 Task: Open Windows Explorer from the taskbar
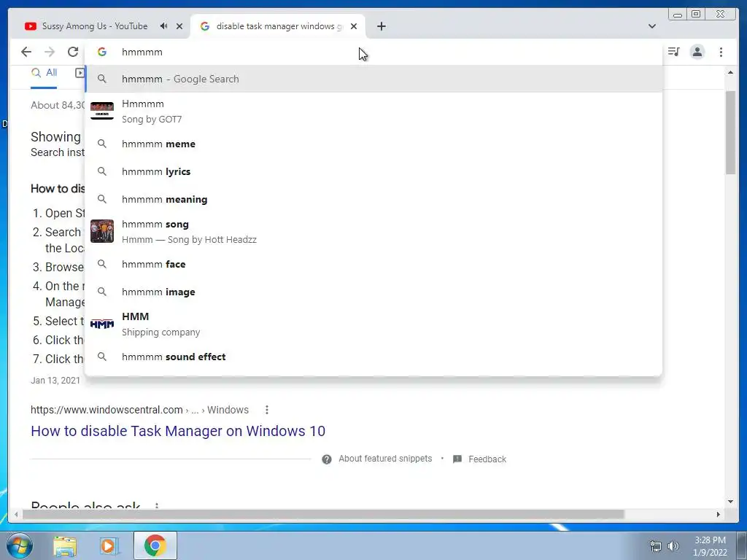(65, 545)
